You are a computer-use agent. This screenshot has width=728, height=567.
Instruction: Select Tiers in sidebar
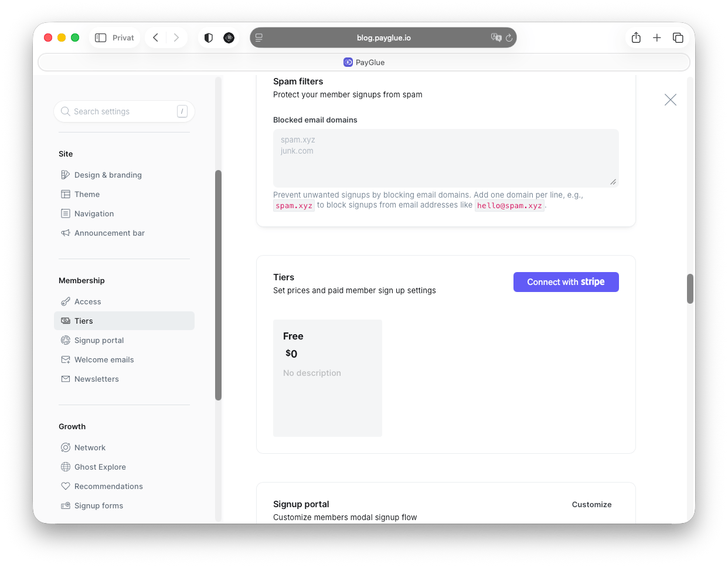(124, 321)
